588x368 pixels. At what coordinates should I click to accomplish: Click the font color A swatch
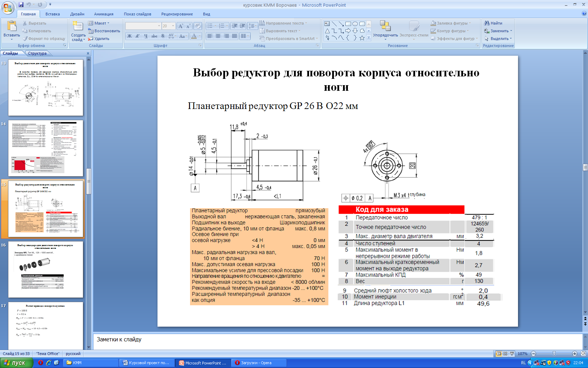click(194, 36)
